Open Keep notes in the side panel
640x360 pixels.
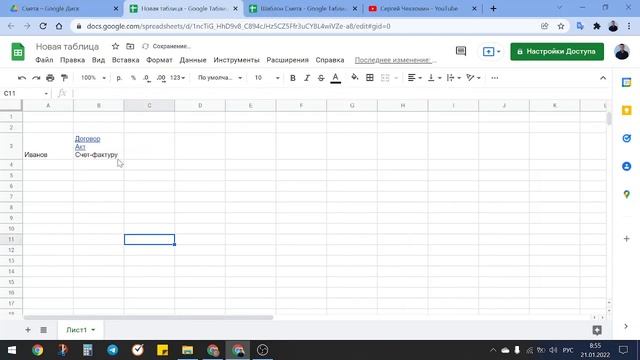click(627, 111)
